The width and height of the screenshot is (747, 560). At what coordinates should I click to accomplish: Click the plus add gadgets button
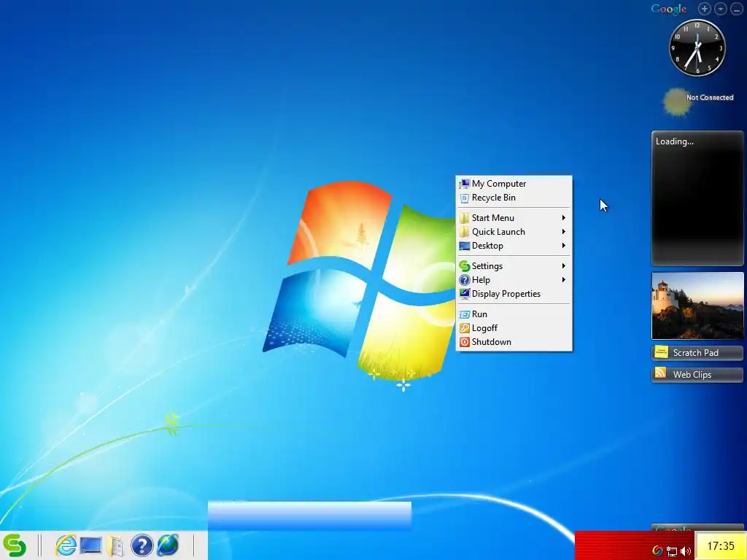[x=705, y=9]
